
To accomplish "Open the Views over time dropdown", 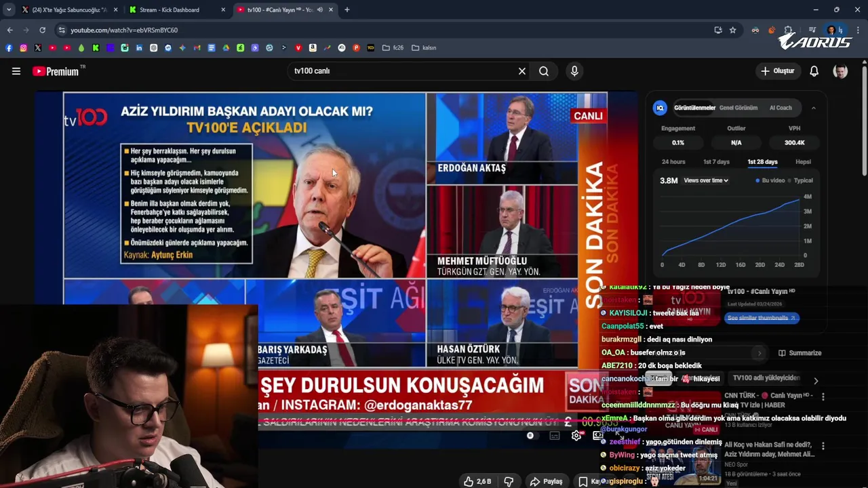I will pyautogui.click(x=706, y=181).
